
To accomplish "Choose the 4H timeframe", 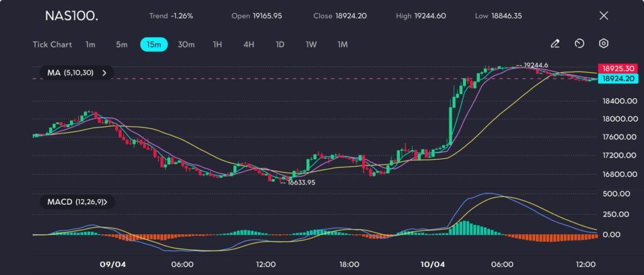I will (249, 45).
